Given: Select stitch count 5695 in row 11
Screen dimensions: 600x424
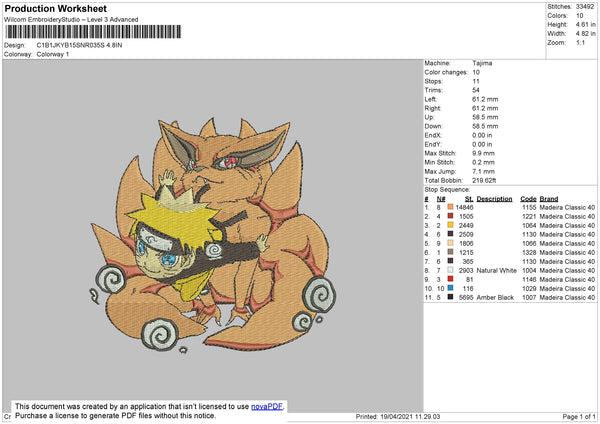Looking at the screenshot, I should tap(466, 298).
